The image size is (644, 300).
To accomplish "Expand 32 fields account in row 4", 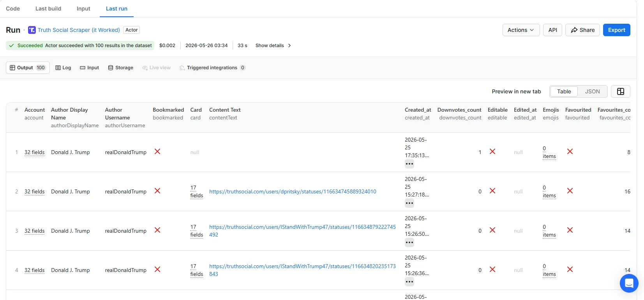I will [x=34, y=270].
